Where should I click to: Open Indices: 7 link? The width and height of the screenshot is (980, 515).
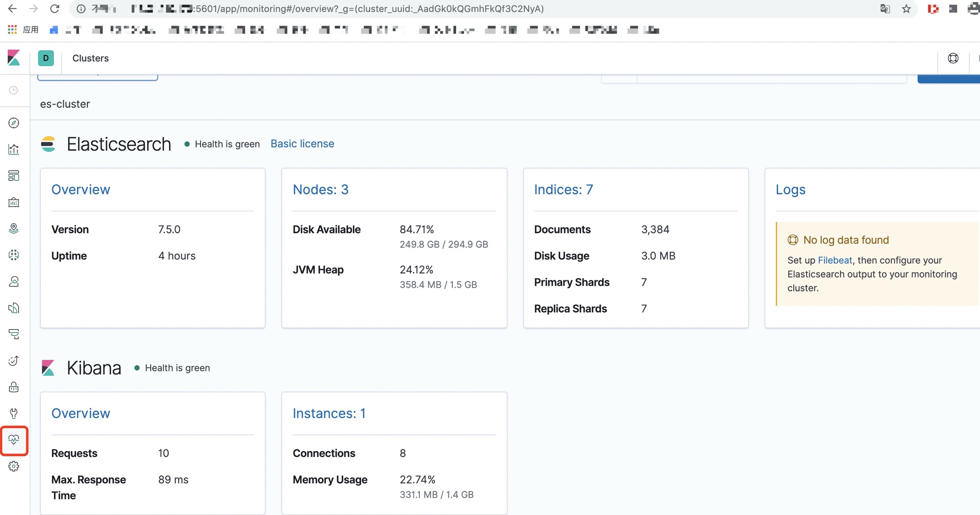point(563,189)
